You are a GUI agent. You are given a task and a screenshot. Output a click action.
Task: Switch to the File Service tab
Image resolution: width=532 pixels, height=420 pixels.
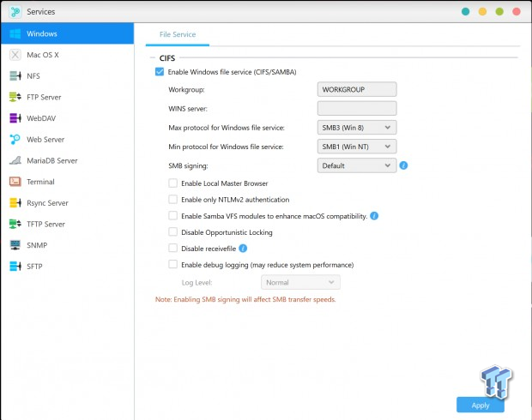coord(178,34)
